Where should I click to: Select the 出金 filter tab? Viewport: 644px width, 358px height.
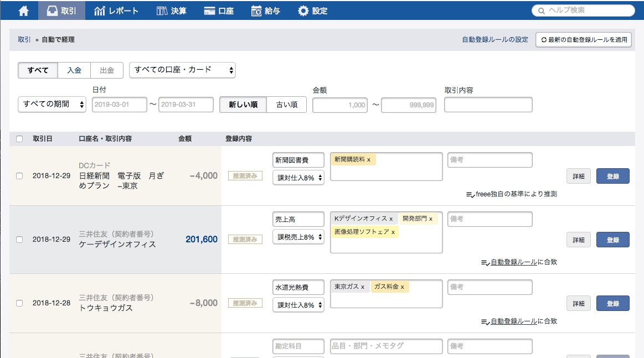point(107,70)
